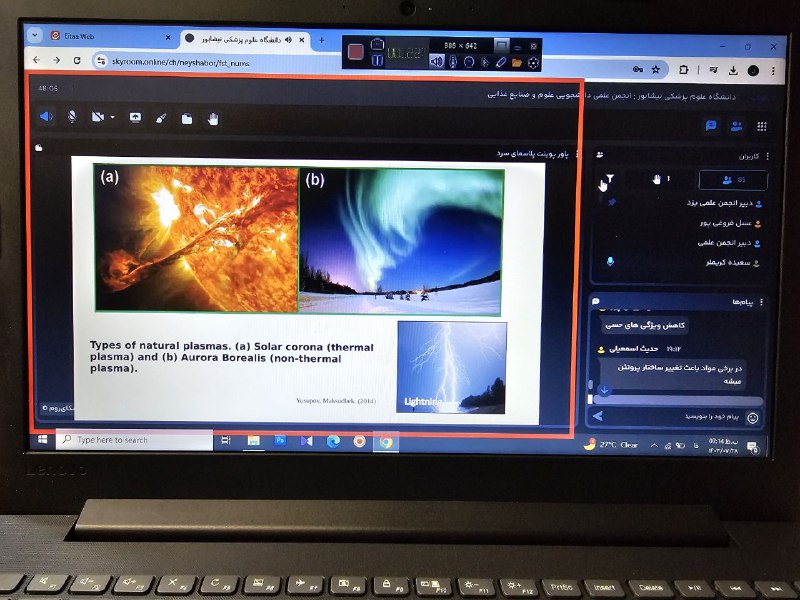
Task: Open the apps grid icon at top right
Action: pos(762,126)
